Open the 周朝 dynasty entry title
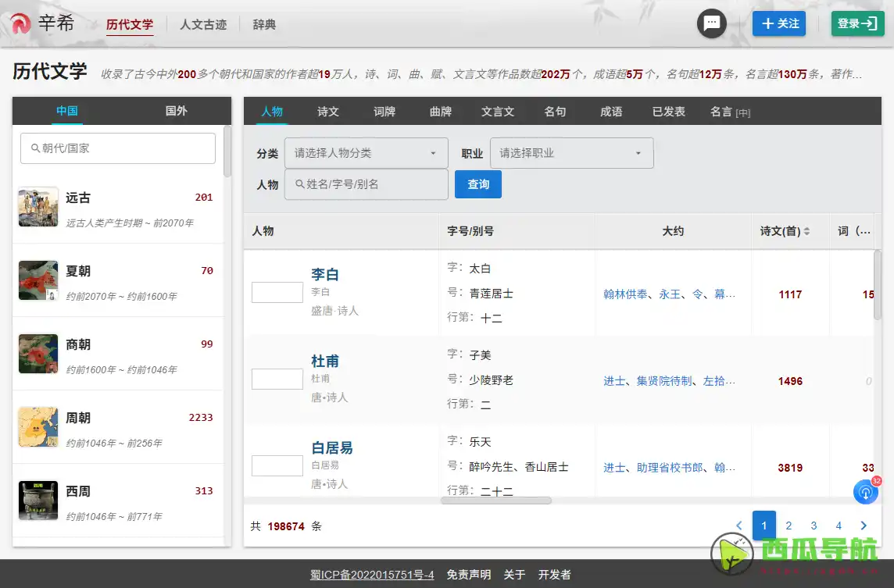The width and height of the screenshot is (894, 588). pyautogui.click(x=78, y=418)
